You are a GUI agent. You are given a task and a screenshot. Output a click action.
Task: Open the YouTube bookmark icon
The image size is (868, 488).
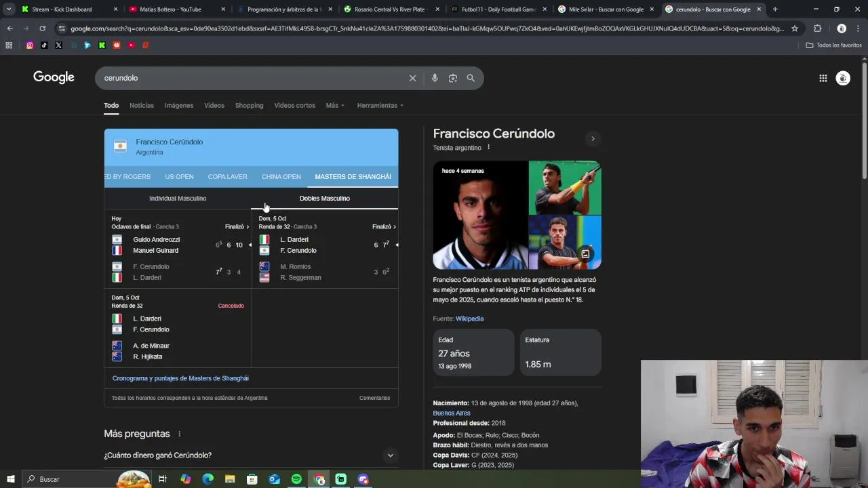tap(131, 45)
